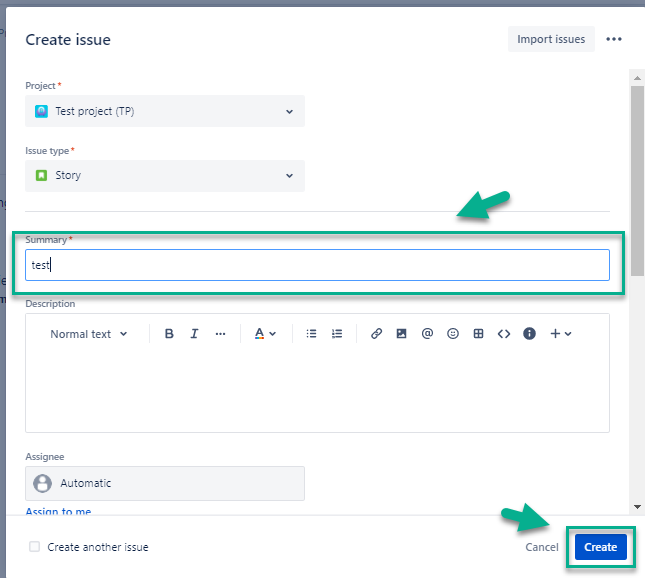
Task: Open the dialog's more actions menu
Action: click(614, 39)
